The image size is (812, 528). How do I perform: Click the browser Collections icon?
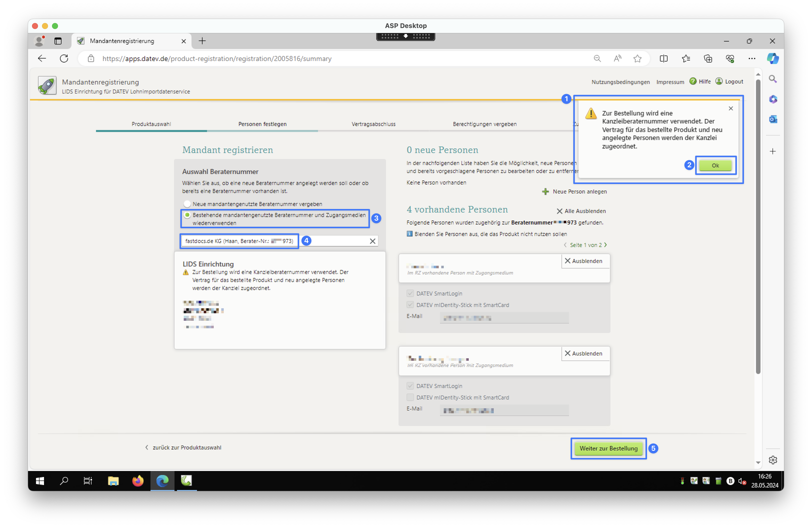708,59
